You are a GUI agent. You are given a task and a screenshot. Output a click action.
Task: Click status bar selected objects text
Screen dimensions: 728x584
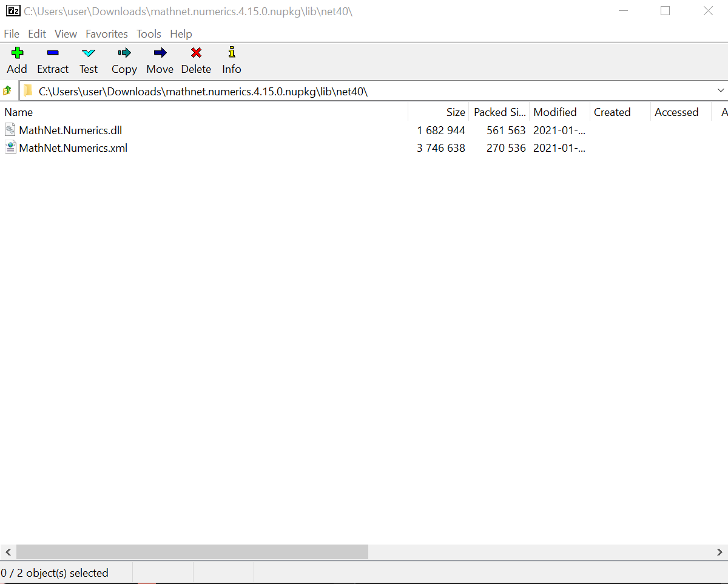[x=55, y=572]
